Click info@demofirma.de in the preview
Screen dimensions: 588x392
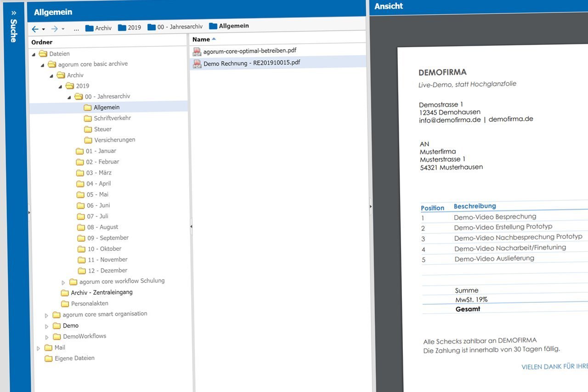450,119
